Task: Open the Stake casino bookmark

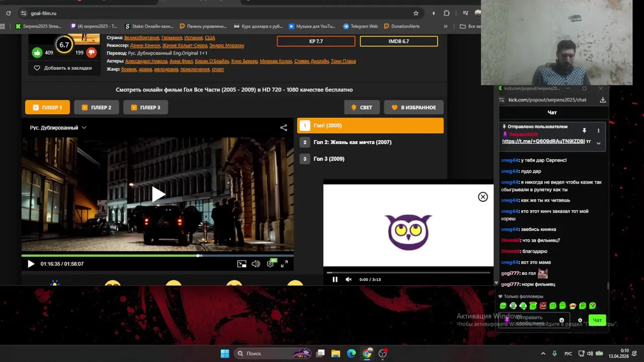Action: coord(149,26)
